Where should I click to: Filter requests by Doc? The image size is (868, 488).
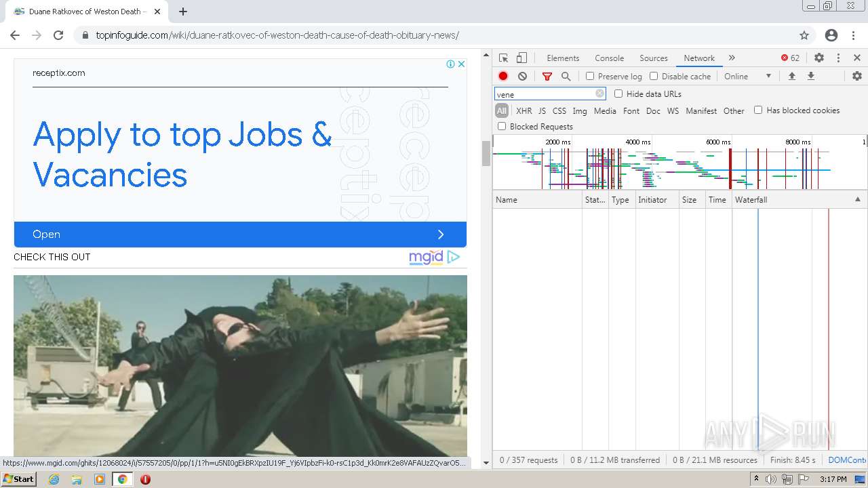653,111
